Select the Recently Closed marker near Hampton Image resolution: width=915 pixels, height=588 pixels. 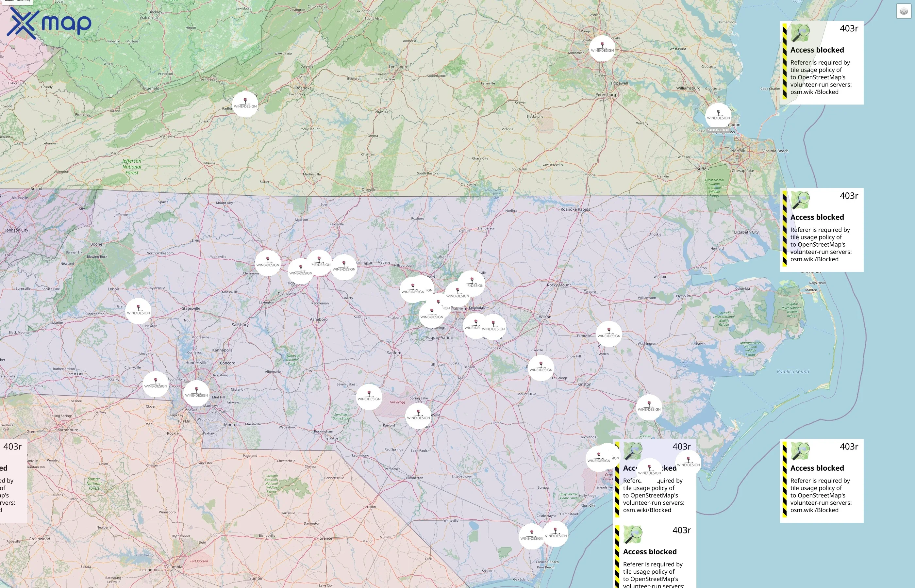click(x=718, y=116)
